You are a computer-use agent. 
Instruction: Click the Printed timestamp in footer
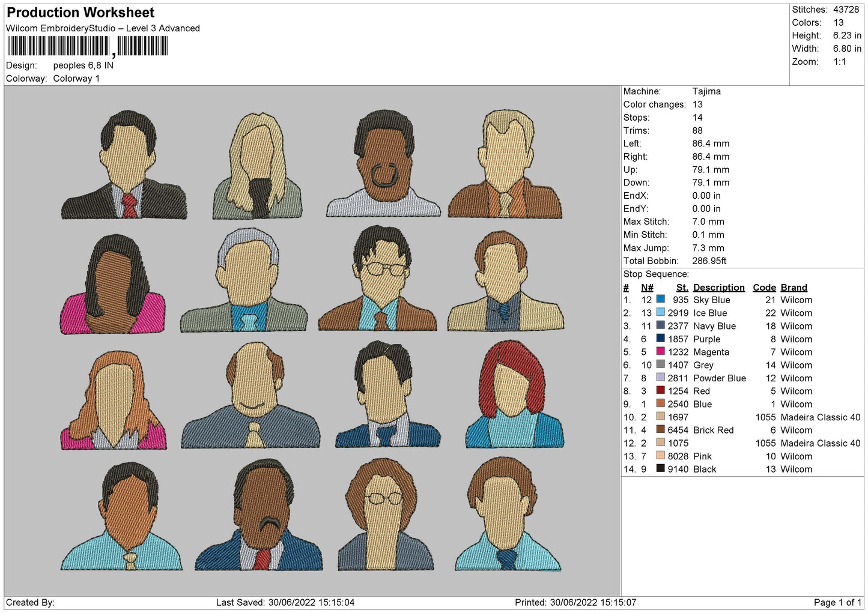tap(575, 602)
